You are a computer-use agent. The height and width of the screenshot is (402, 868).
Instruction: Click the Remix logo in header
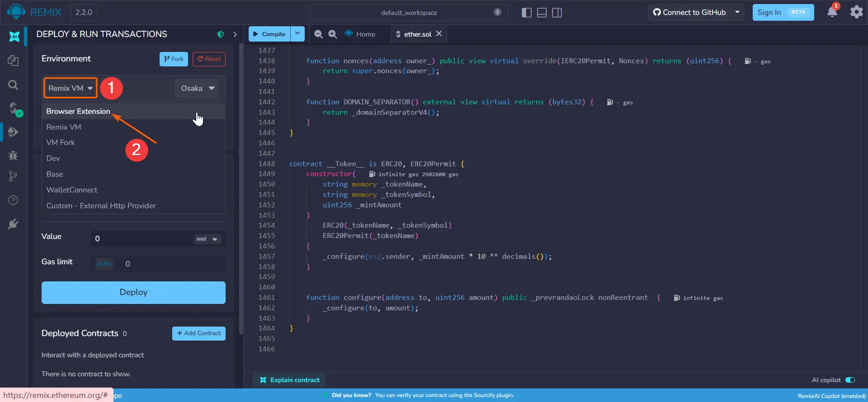click(x=35, y=12)
